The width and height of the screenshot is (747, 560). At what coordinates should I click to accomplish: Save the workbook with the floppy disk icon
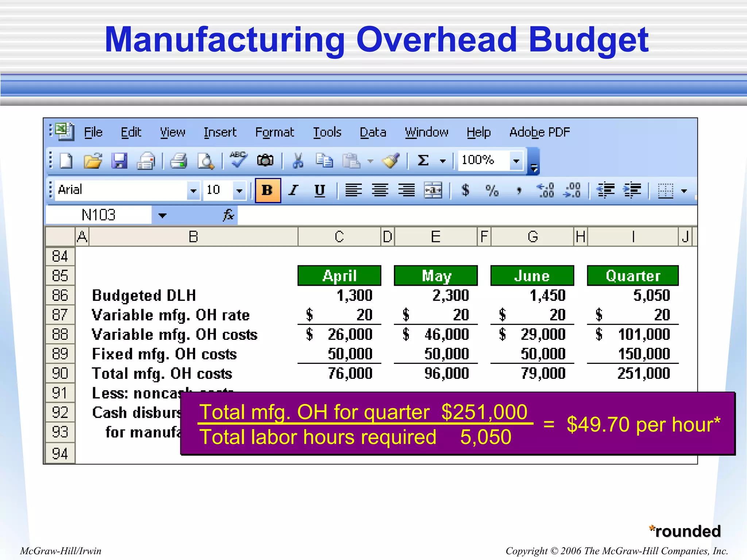tap(120, 161)
